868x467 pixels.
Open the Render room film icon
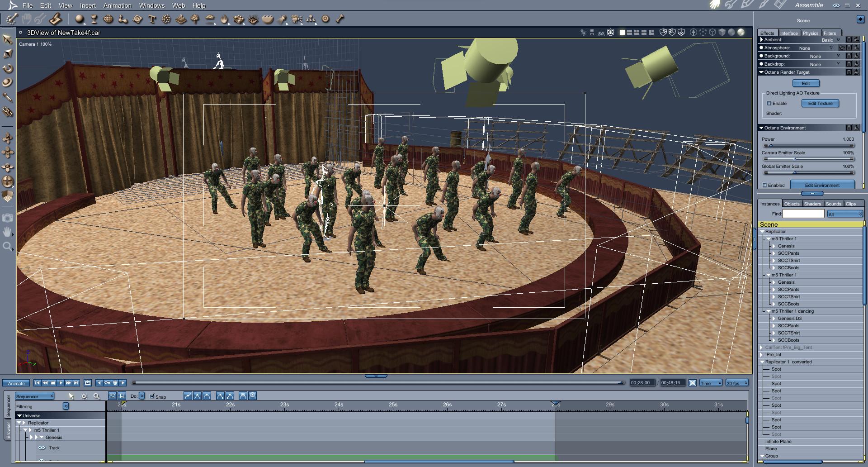click(781, 5)
